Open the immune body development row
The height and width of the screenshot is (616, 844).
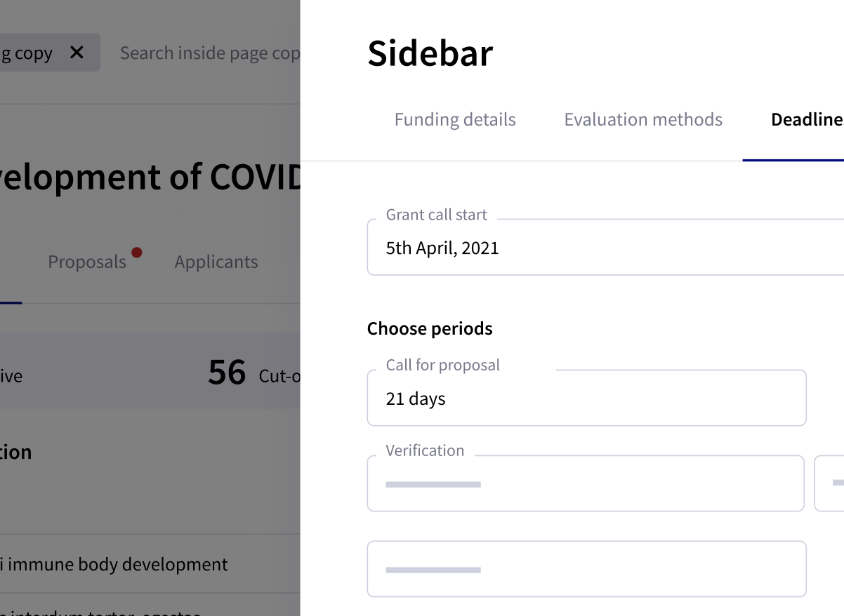116,564
